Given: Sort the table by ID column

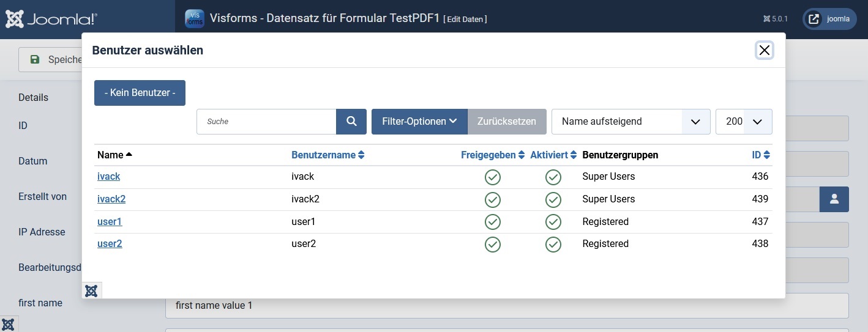Looking at the screenshot, I should click(x=760, y=155).
